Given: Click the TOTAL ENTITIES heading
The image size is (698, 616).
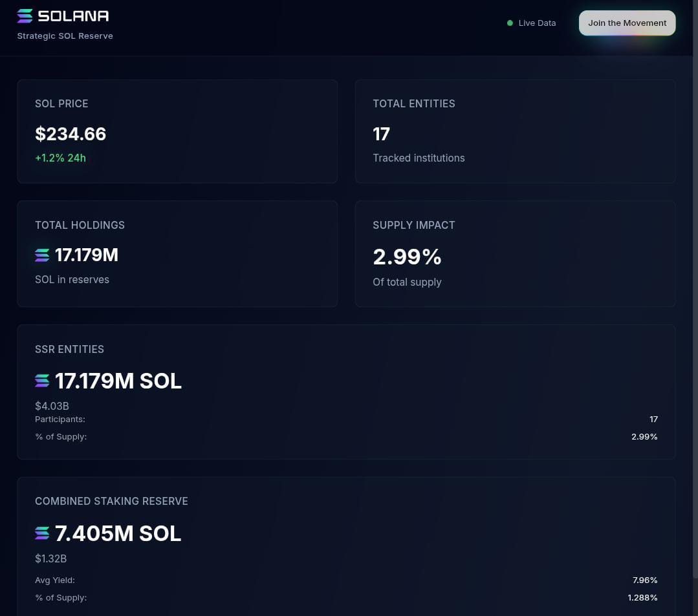Looking at the screenshot, I should 413,103.
